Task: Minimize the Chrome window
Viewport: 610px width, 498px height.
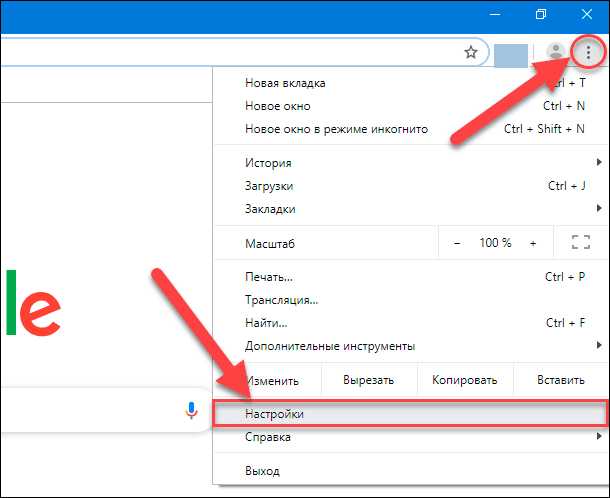Action: pyautogui.click(x=495, y=14)
